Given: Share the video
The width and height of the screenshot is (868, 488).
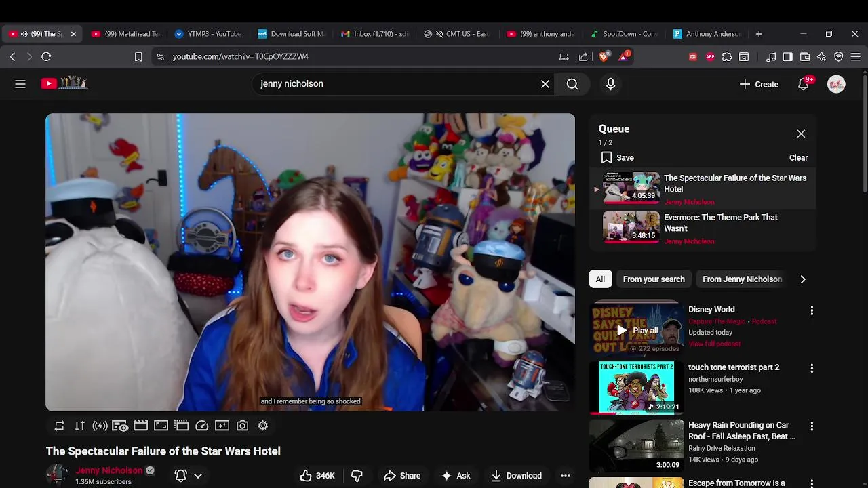Looking at the screenshot, I should click(x=402, y=476).
